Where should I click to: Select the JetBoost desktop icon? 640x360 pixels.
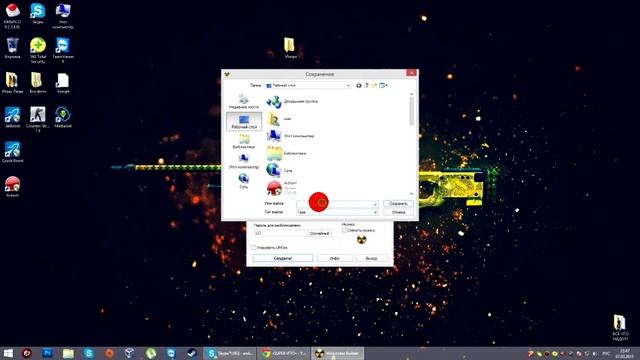[x=12, y=118]
